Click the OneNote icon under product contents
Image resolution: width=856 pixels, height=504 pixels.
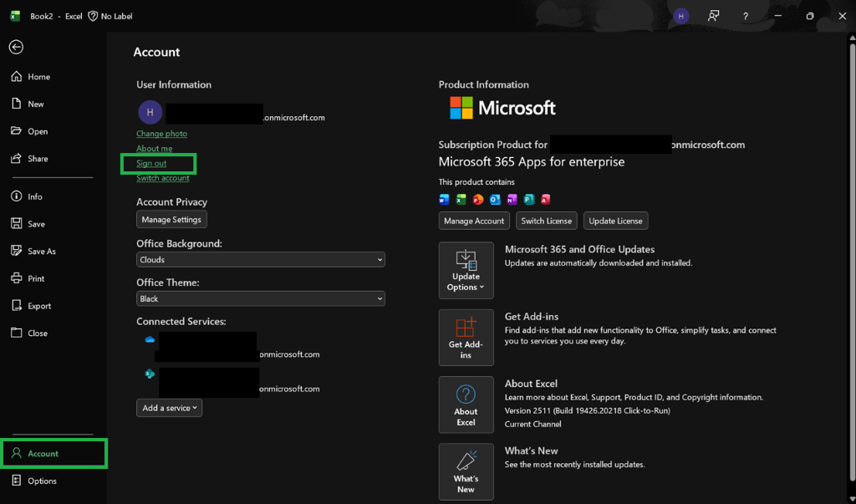(512, 200)
